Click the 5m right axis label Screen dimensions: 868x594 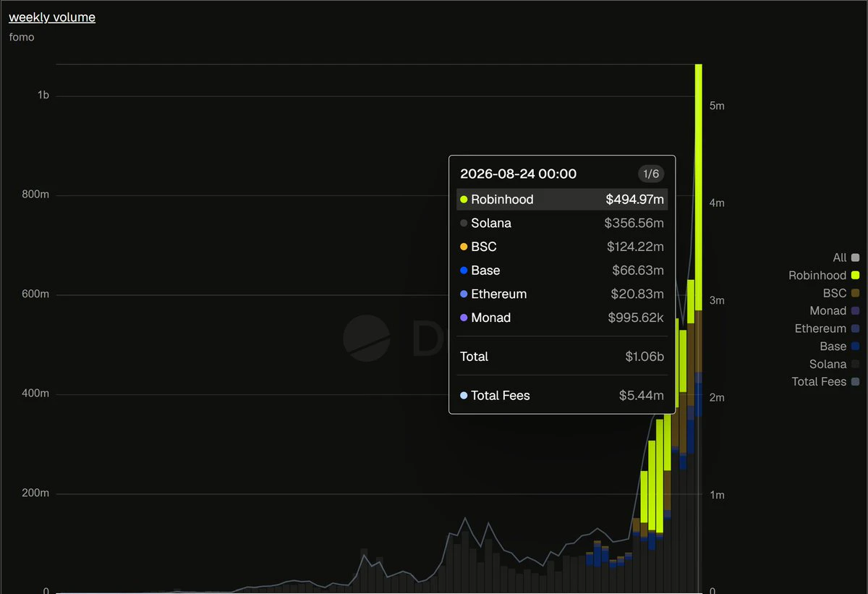pos(717,106)
